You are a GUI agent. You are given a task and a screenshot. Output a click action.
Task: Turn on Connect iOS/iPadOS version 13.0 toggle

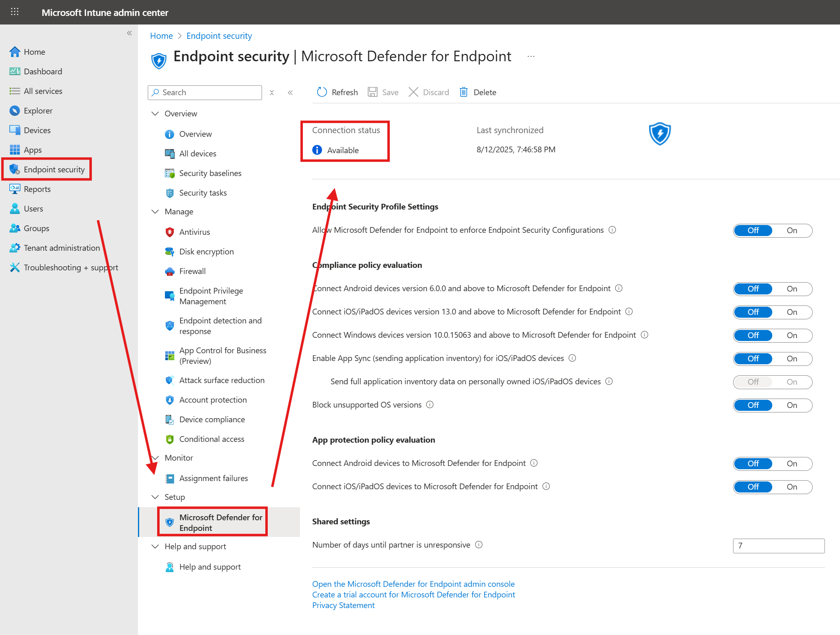[792, 312]
